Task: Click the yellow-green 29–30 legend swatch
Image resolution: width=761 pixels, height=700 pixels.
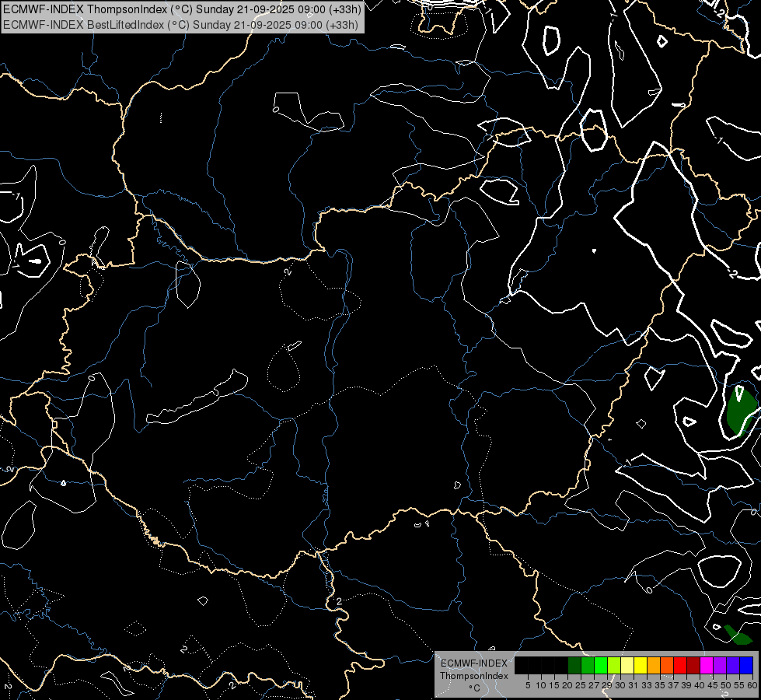Action: tap(614, 665)
